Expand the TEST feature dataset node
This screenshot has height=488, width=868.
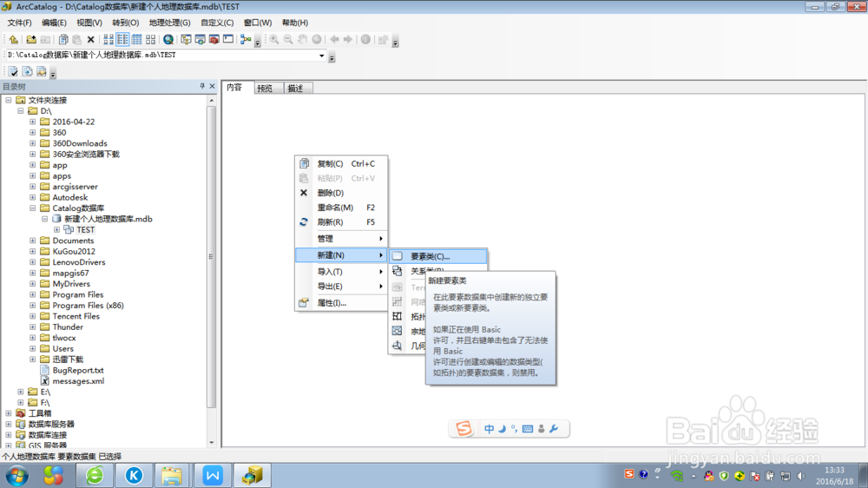click(x=57, y=230)
